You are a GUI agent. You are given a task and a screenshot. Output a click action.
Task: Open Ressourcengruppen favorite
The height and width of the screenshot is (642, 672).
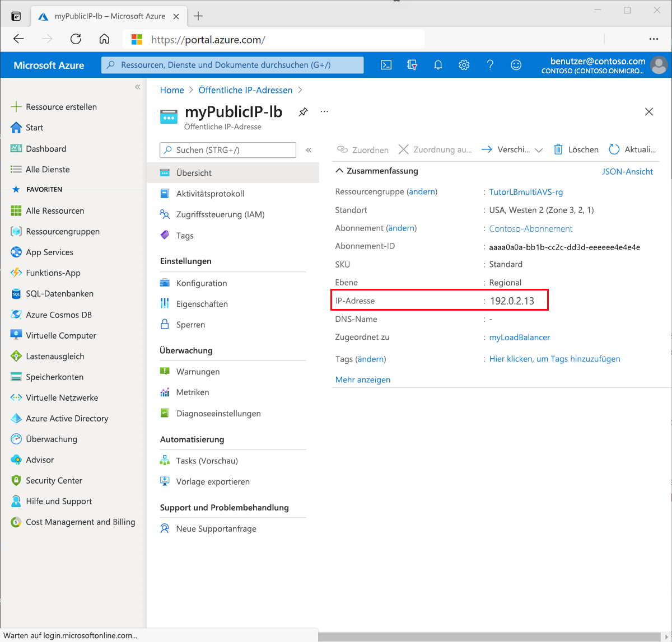55,231
